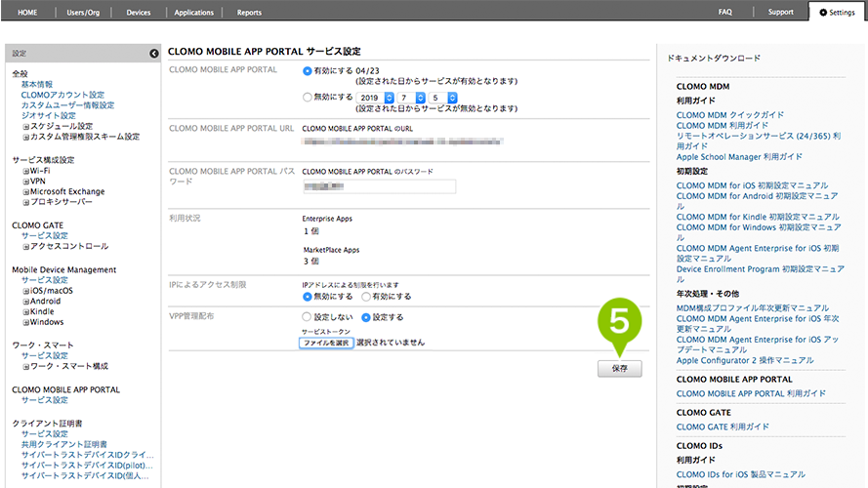Open Settings via the gear icon tab
This screenshot has width=868, height=488.
837,12
